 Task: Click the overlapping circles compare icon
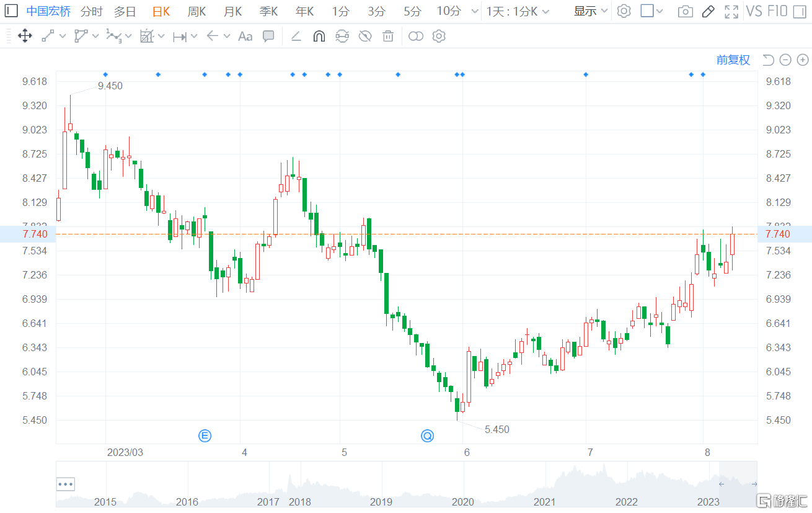click(416, 37)
